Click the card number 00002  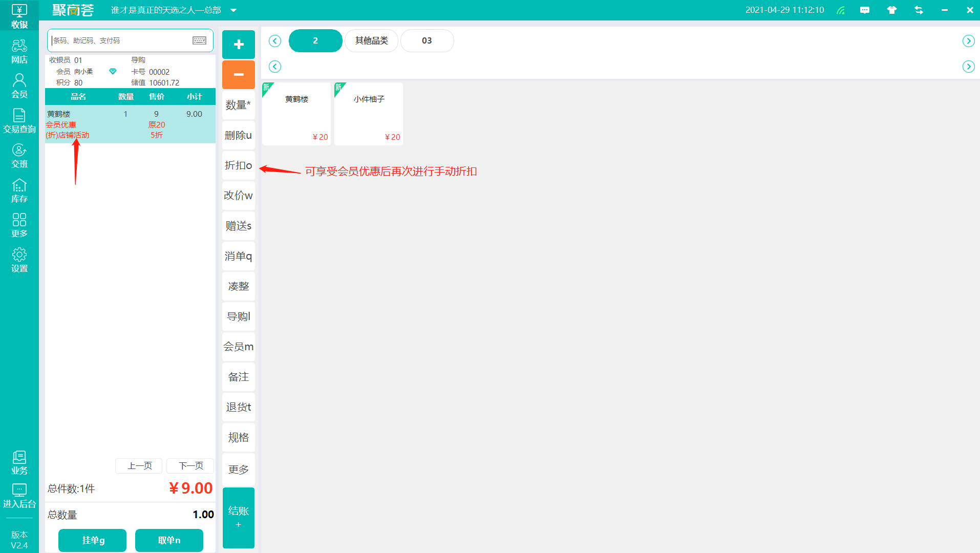click(159, 72)
